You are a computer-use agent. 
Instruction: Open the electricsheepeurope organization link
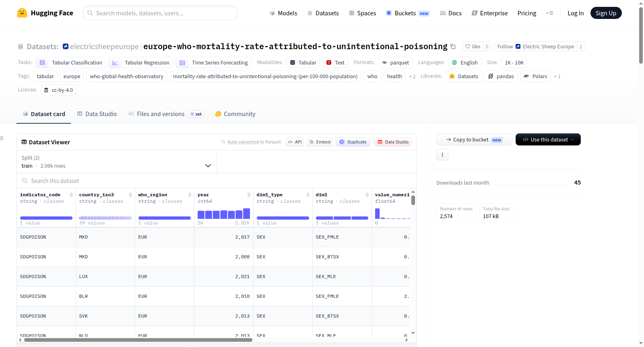(104, 46)
